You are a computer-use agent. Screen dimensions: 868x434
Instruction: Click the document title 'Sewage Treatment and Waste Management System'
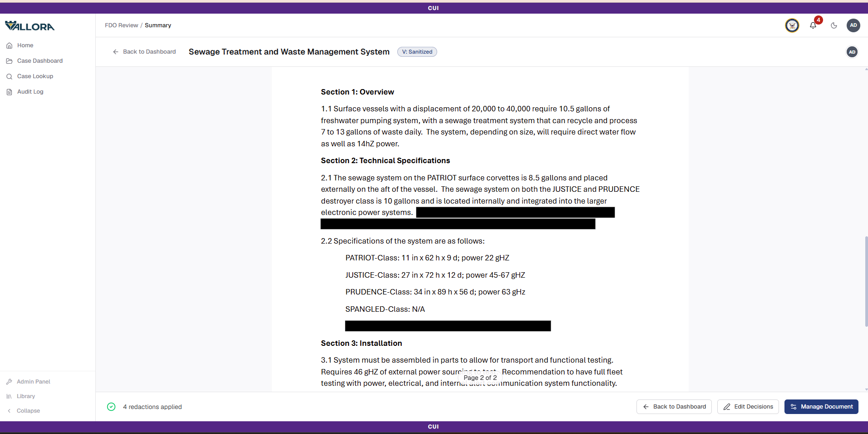pyautogui.click(x=289, y=52)
